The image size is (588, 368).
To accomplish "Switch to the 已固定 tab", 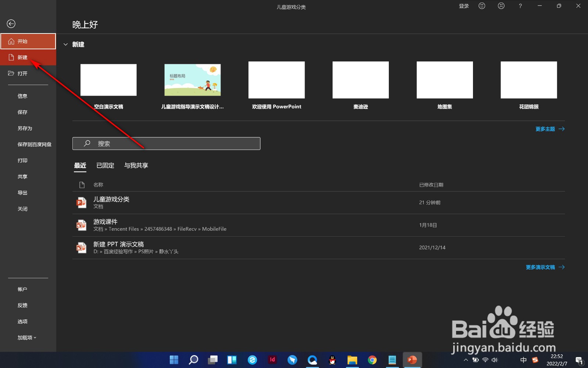I will click(x=105, y=166).
